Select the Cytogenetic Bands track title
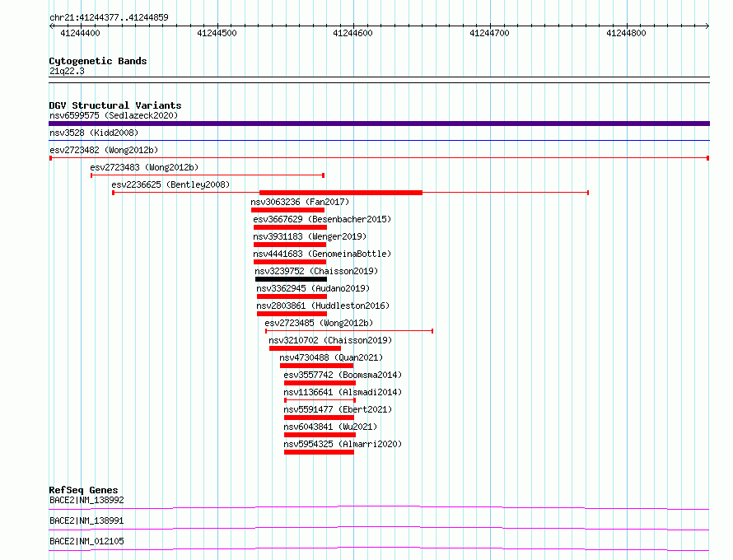The width and height of the screenshot is (733, 560). pyautogui.click(x=98, y=61)
